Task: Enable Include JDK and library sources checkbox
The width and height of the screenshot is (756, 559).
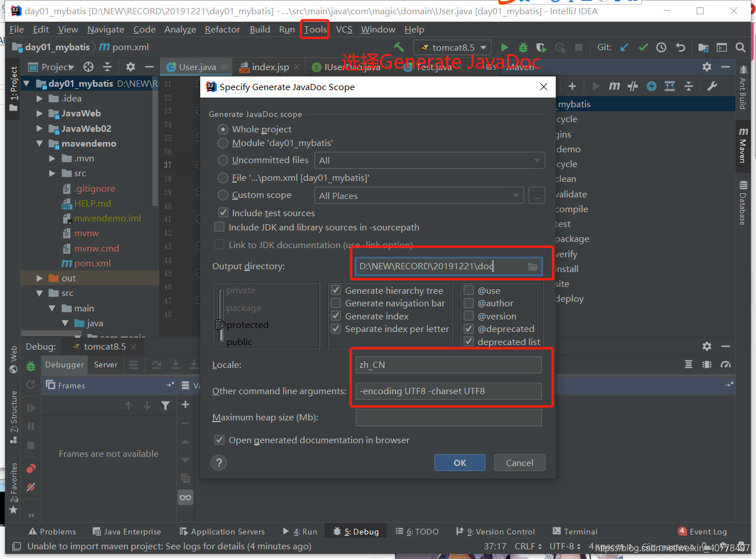Action: click(x=219, y=227)
